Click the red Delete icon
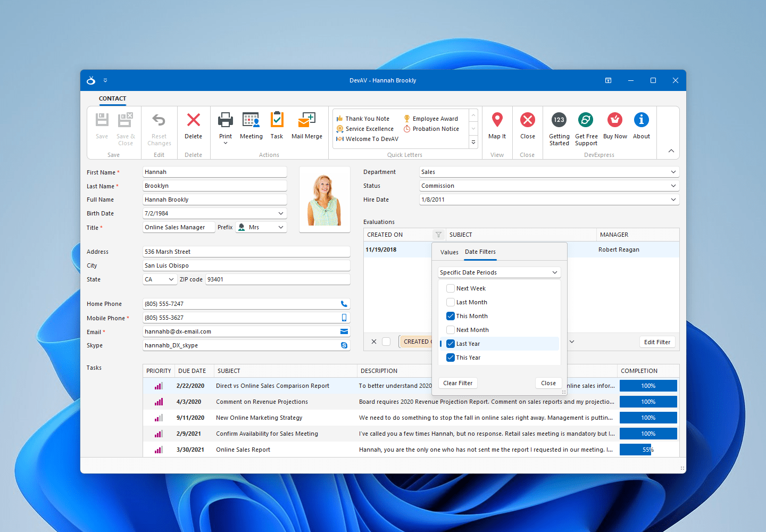Image resolution: width=766 pixels, height=532 pixels. pos(194,120)
